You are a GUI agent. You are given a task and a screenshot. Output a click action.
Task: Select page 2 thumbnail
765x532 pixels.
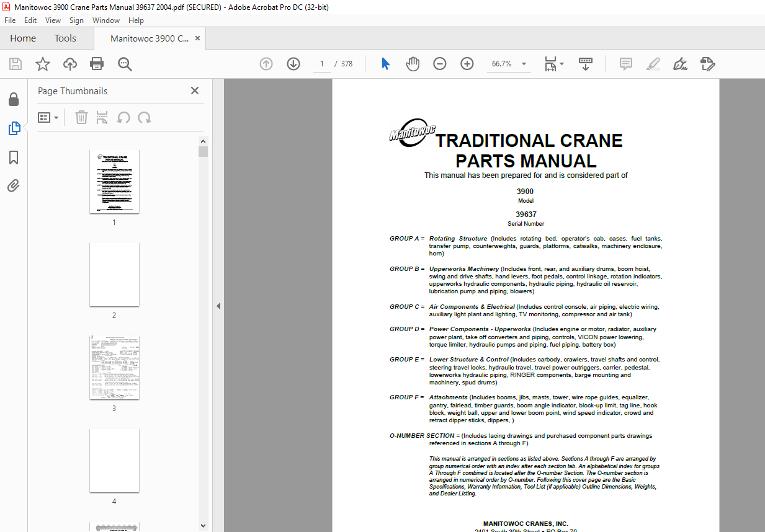(114, 275)
